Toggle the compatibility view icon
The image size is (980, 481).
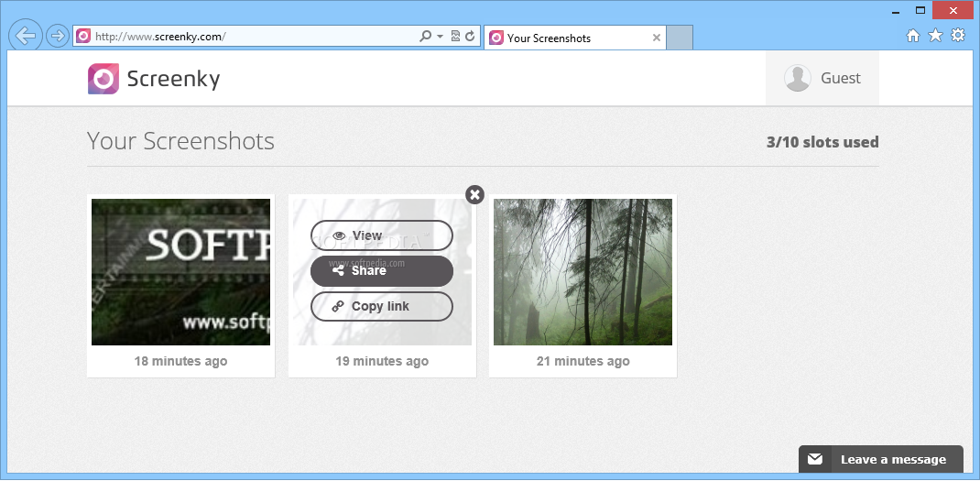[x=455, y=37]
